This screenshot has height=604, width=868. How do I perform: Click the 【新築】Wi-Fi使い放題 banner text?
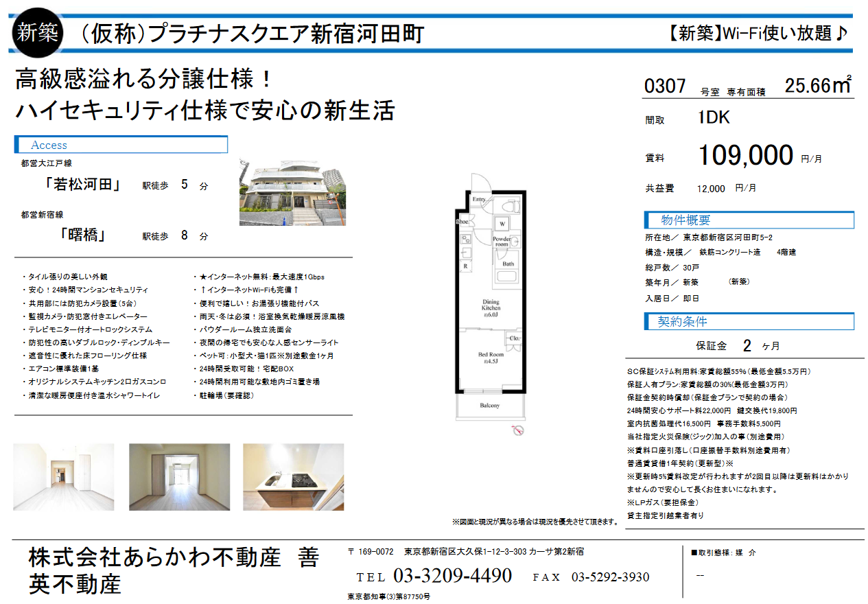[760, 33]
